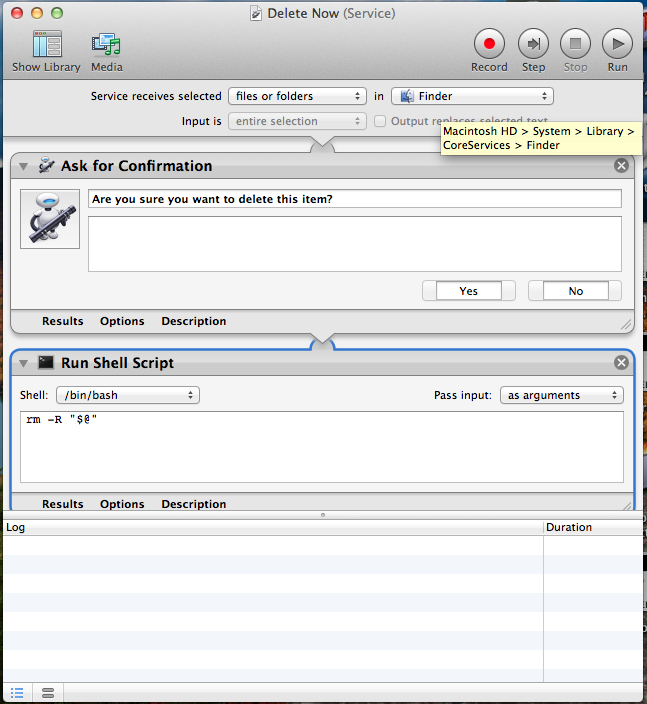
Task: Toggle Output replaces selected text checkbox
Action: pyautogui.click(x=380, y=121)
